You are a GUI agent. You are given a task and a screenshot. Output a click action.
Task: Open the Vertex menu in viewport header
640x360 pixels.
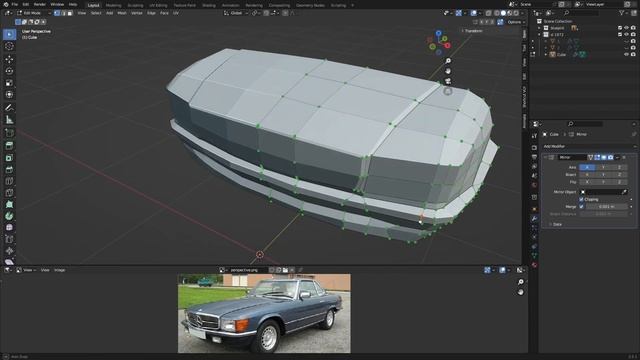coord(136,13)
